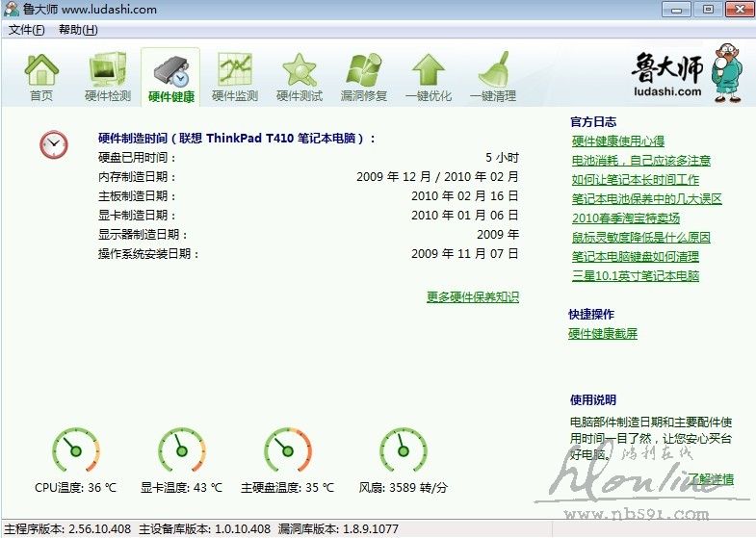
Task: Open the 文件(F) menu
Action: click(x=27, y=30)
